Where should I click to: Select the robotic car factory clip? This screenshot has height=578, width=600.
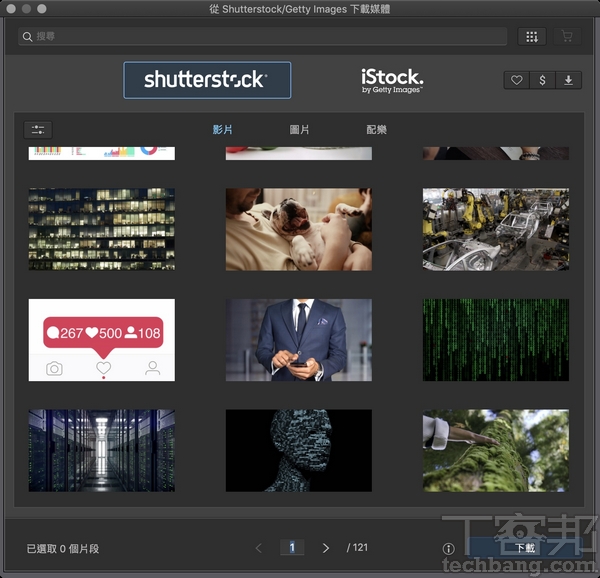point(496,229)
